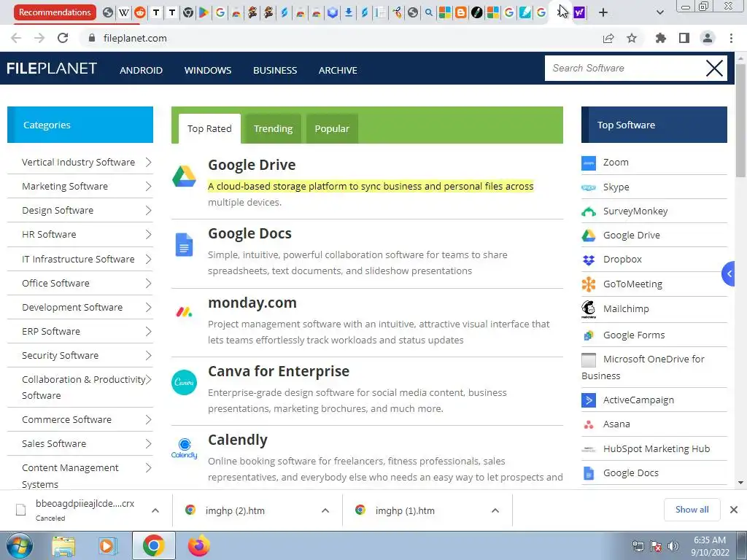This screenshot has width=747, height=560.
Task: Open the monday.com title link
Action: click(252, 303)
